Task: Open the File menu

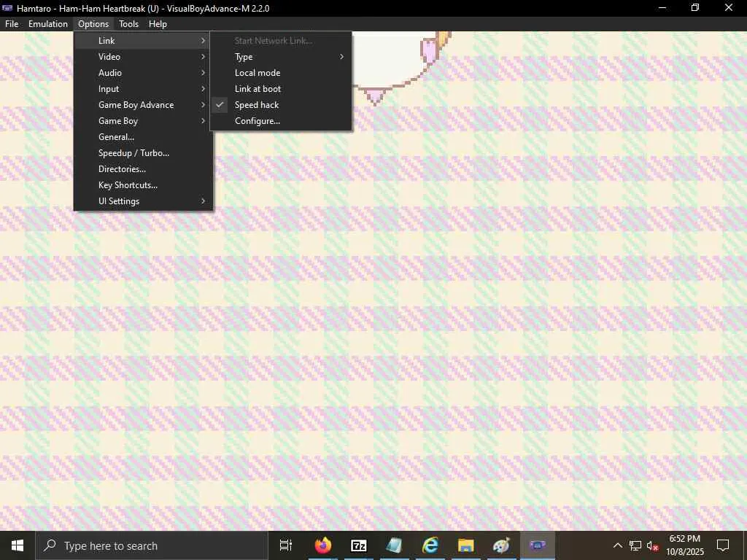Action: pyautogui.click(x=12, y=24)
